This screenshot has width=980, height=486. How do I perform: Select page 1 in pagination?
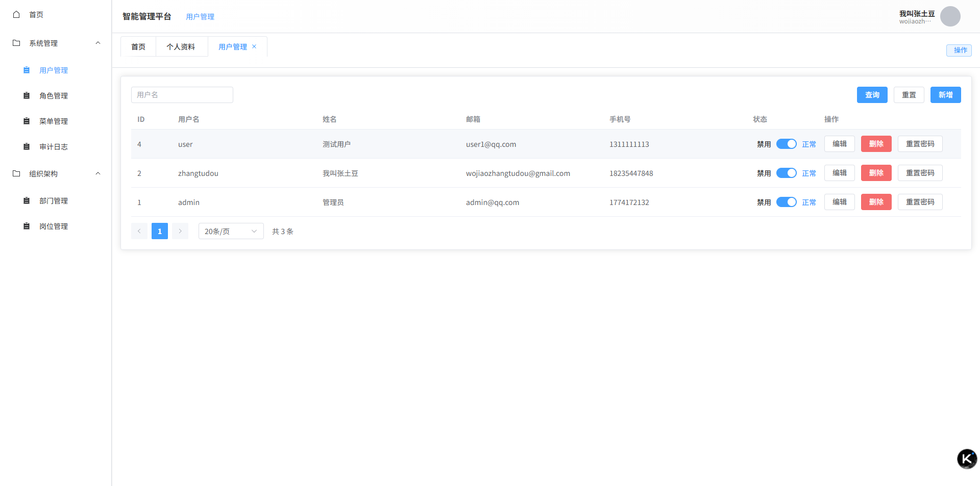(160, 231)
